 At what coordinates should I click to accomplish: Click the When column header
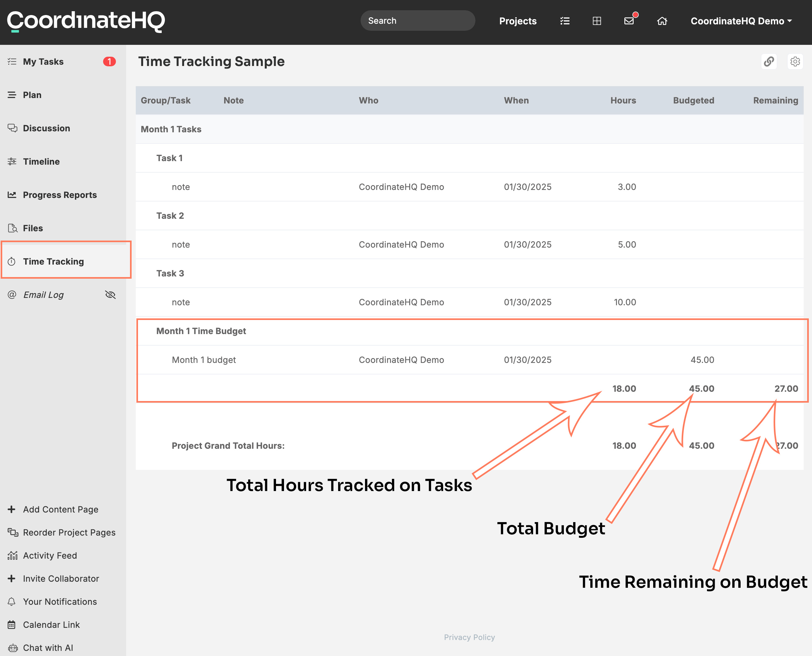tap(516, 100)
